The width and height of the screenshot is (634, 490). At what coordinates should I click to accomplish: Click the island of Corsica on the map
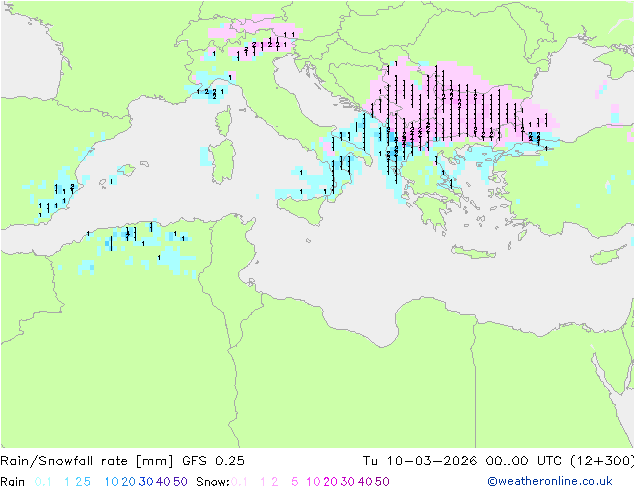click(x=224, y=121)
